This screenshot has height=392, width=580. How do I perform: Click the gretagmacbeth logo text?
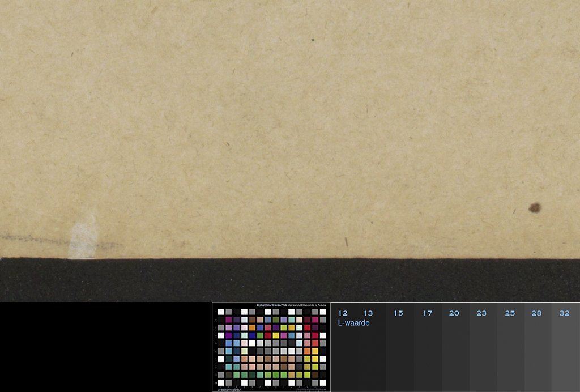point(229,389)
